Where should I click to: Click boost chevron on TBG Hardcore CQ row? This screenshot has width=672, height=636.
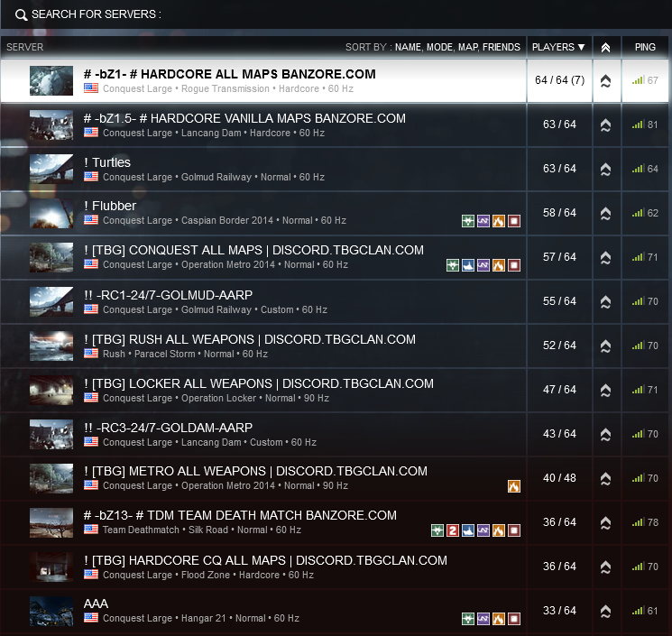[x=605, y=567]
